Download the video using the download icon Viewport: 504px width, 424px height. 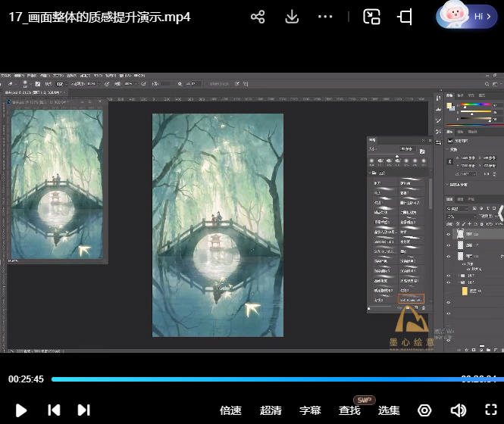[292, 17]
